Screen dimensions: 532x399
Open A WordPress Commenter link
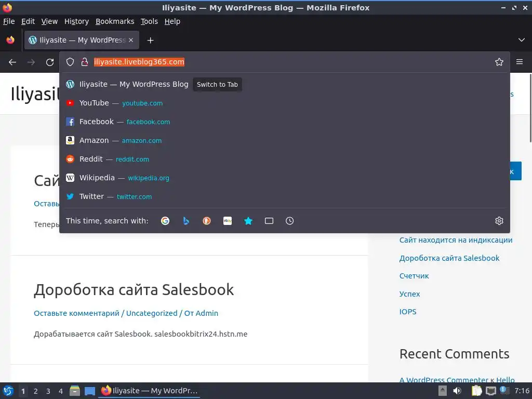click(444, 380)
